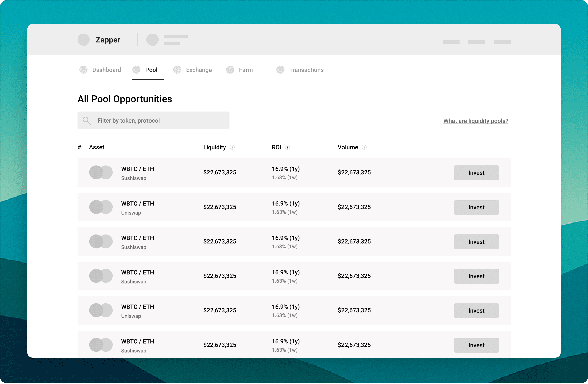Click the Transactions tab icon
Viewport: 588px width, 384px height.
[280, 70]
